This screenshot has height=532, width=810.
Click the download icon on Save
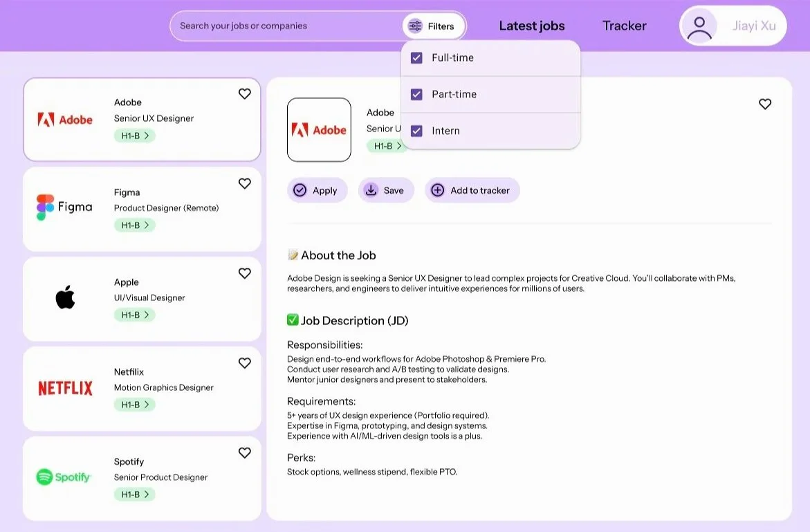click(x=371, y=190)
